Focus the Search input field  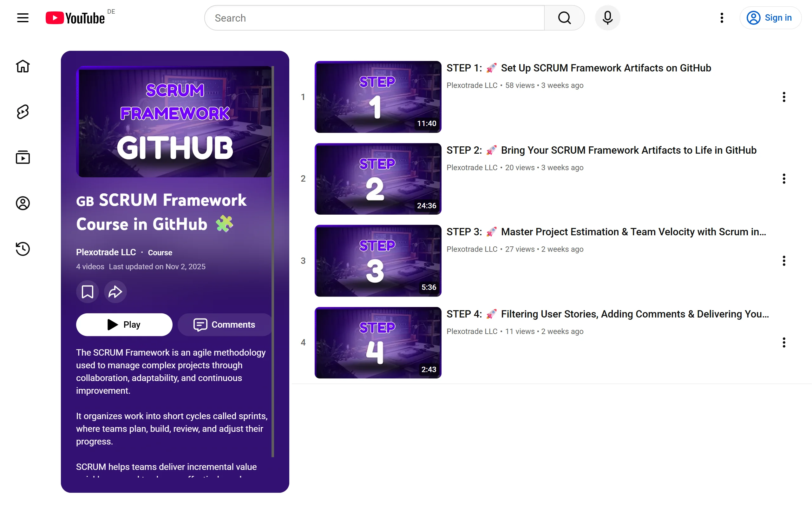pyautogui.click(x=375, y=18)
